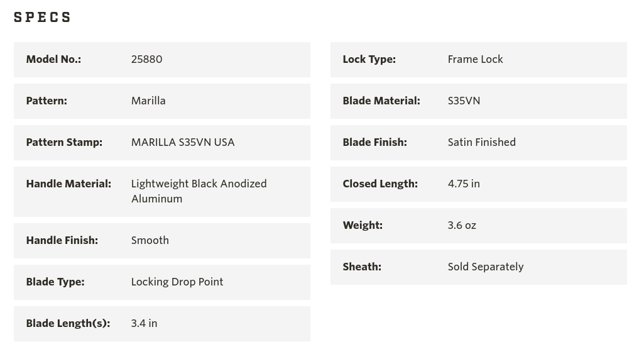
Task: Click Lightweight Black Anodized Aluminum text
Action: click(x=199, y=191)
